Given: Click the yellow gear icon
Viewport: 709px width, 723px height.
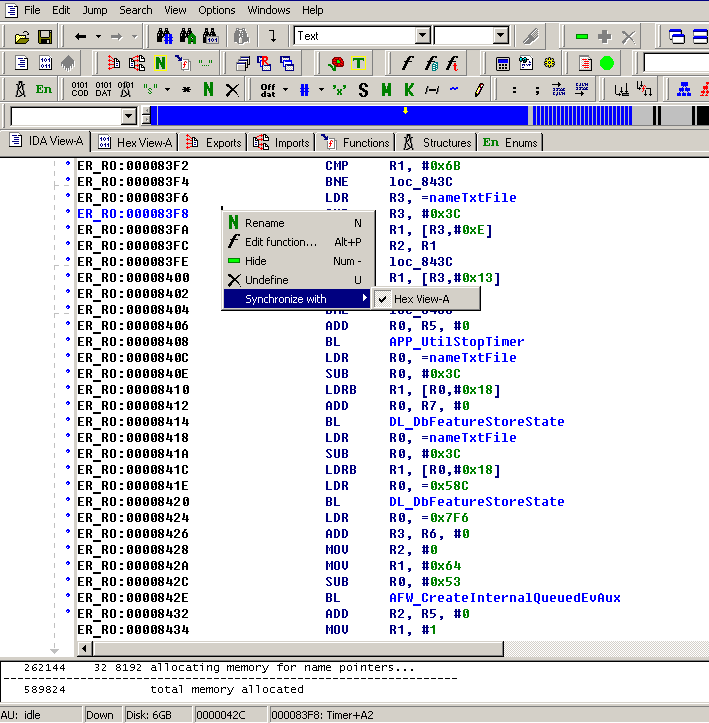Looking at the screenshot, I should [549, 63].
